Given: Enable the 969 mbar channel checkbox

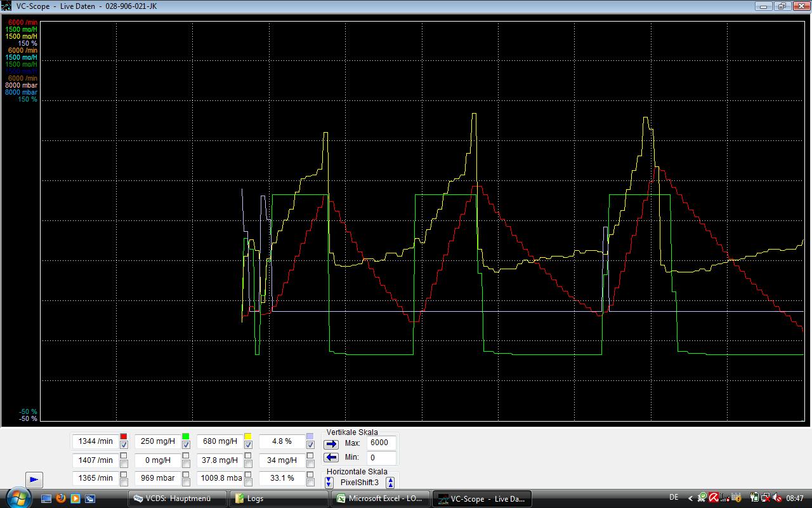Looking at the screenshot, I should pos(186,483).
